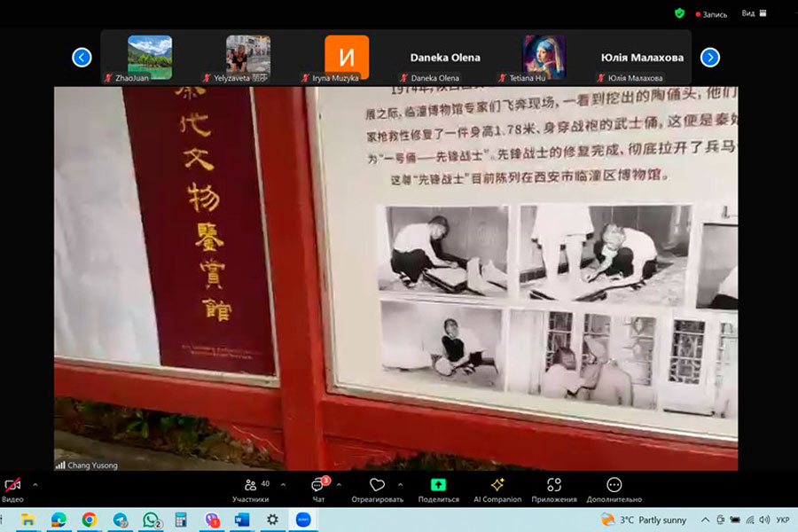Open Microsoft Word from the taskbar

pos(242,520)
